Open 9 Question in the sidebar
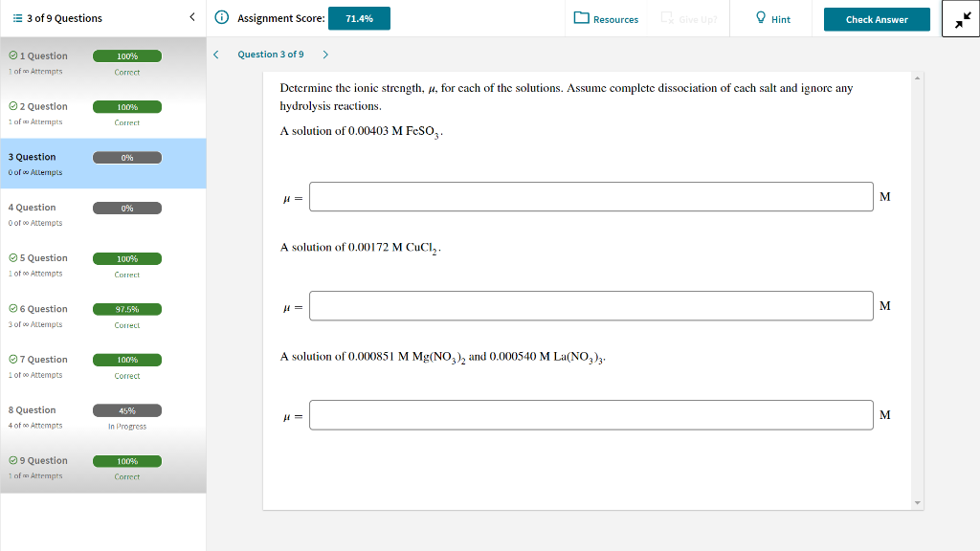 tap(103, 467)
